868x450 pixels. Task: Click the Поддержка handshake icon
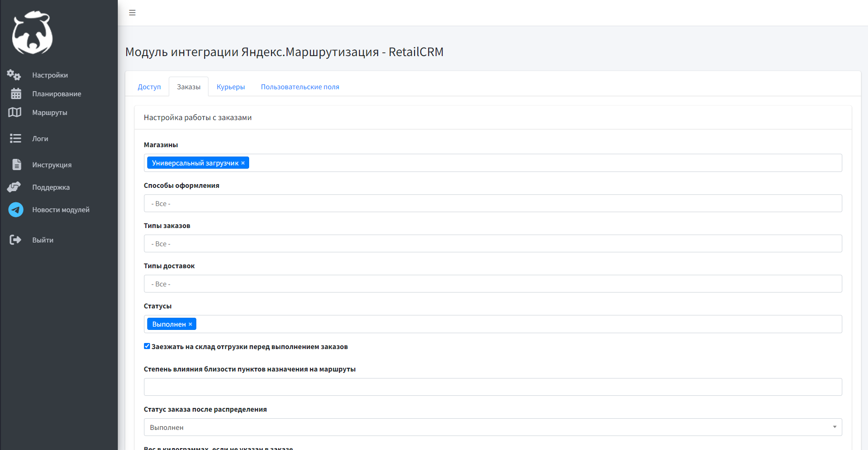(x=14, y=187)
